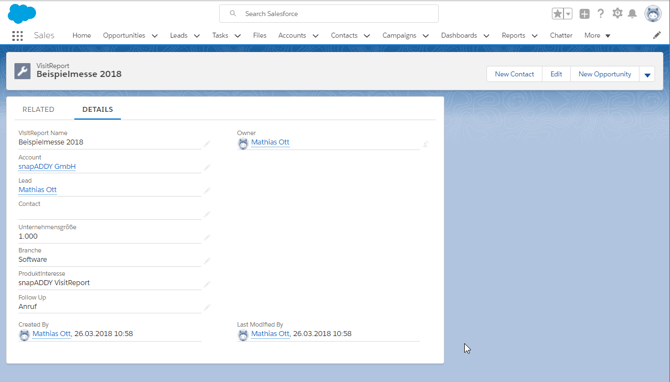Open the user profile avatar menu

[653, 14]
